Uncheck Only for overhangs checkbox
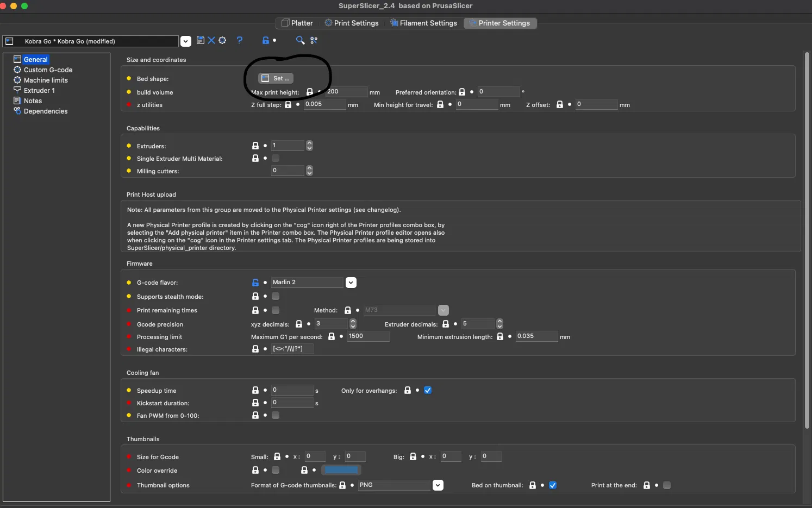Viewport: 812px width, 508px height. (428, 390)
